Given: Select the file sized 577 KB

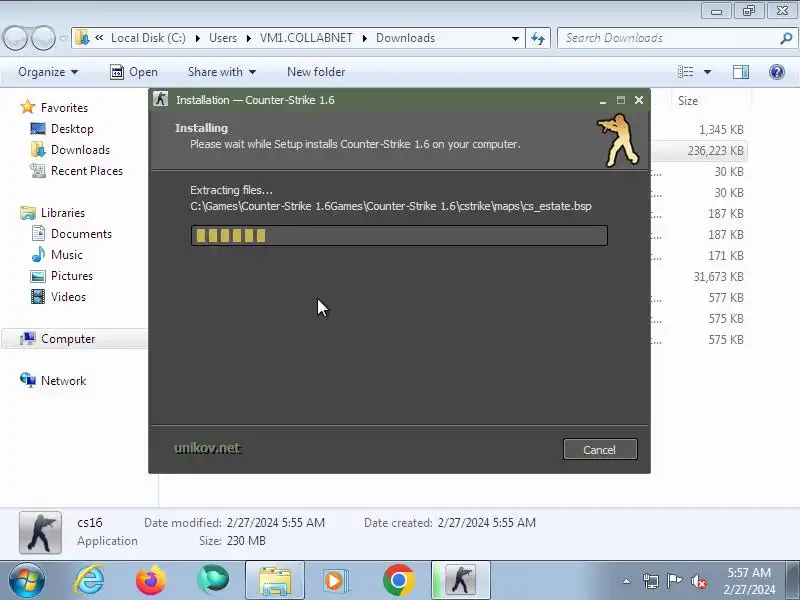Looking at the screenshot, I should [726, 297].
